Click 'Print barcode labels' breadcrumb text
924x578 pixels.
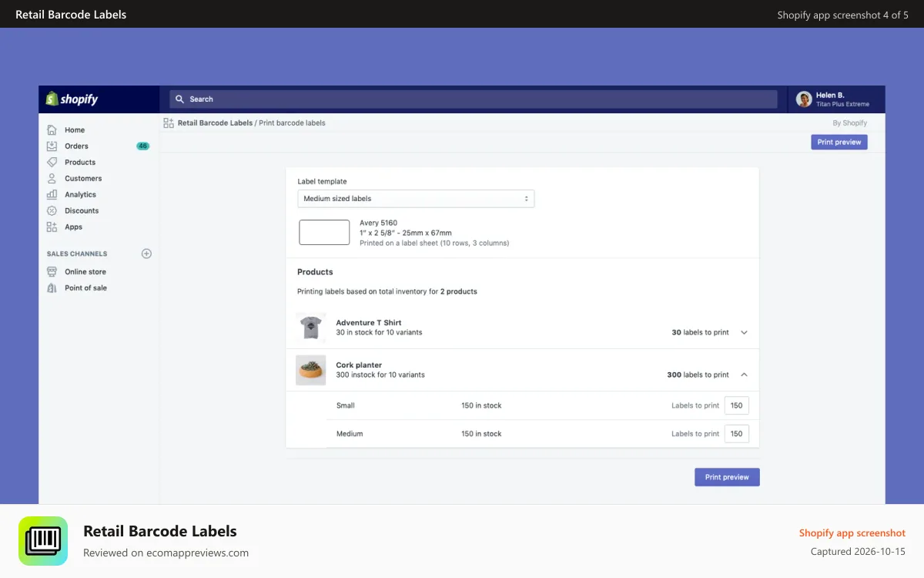pyautogui.click(x=292, y=123)
